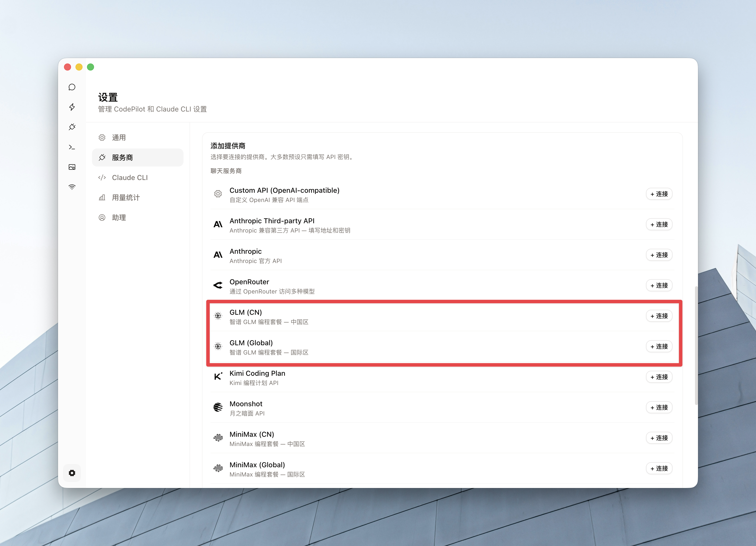Click the Kimi Coding Plan logo
Screen dimensions: 756x546
(x=218, y=377)
